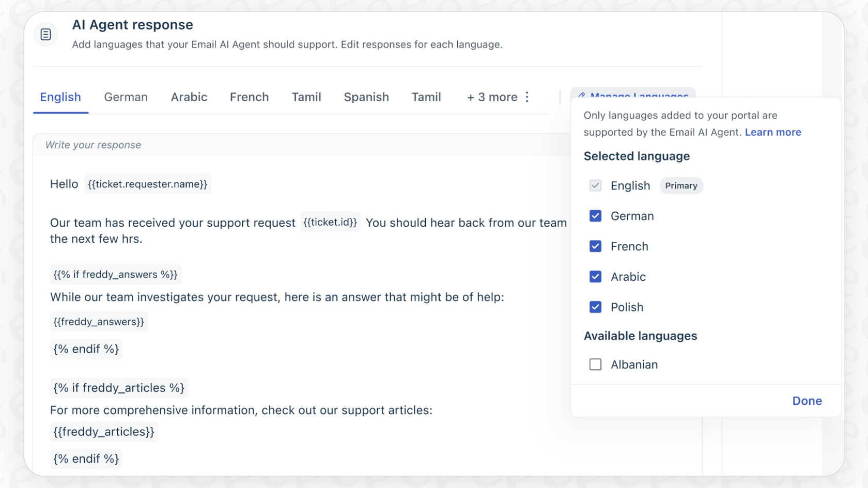Click the freddy_answers placeholder token
This screenshot has height=488, width=868.
pos(99,321)
